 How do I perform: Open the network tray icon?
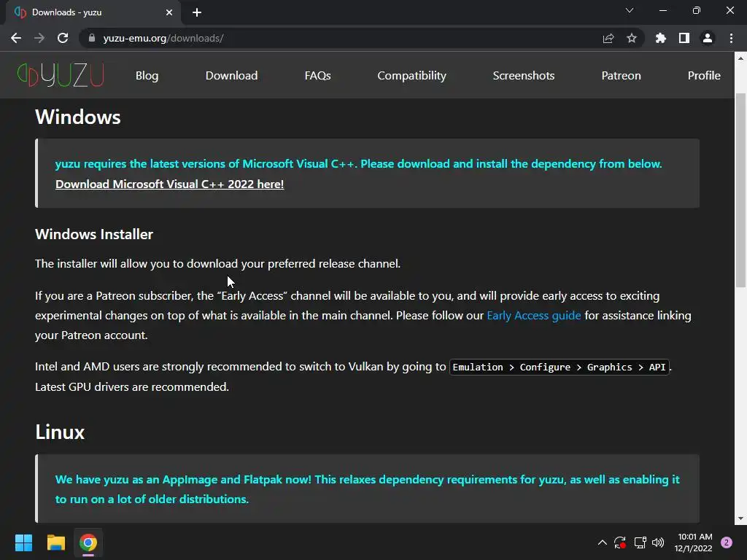640,542
